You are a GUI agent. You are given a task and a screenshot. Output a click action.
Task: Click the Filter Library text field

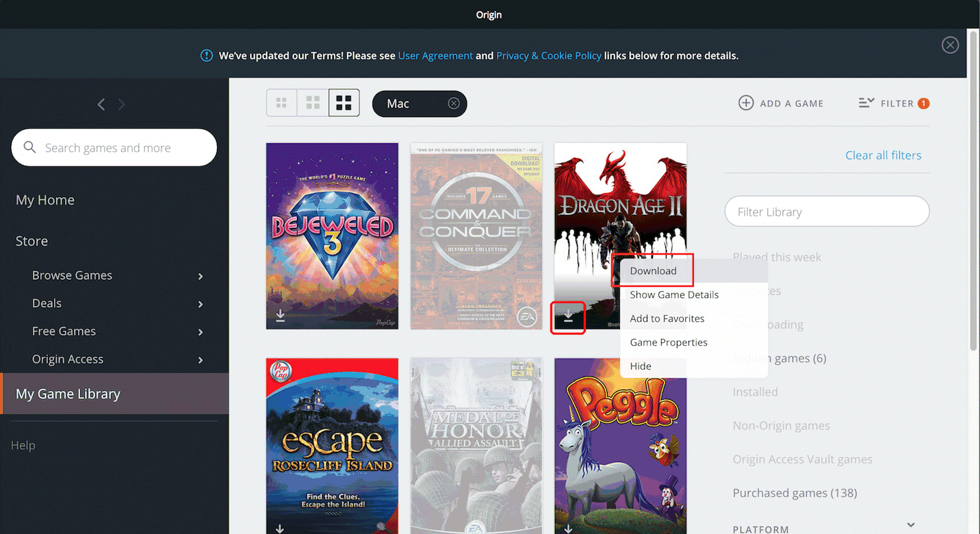[827, 212]
